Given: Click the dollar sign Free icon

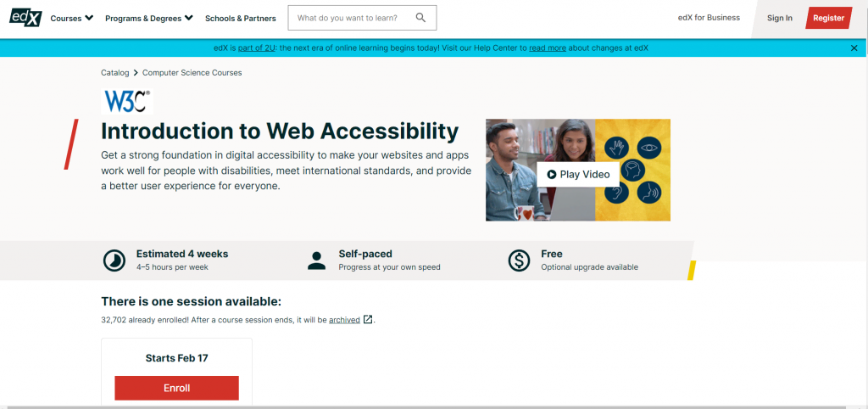Looking at the screenshot, I should coord(519,261).
